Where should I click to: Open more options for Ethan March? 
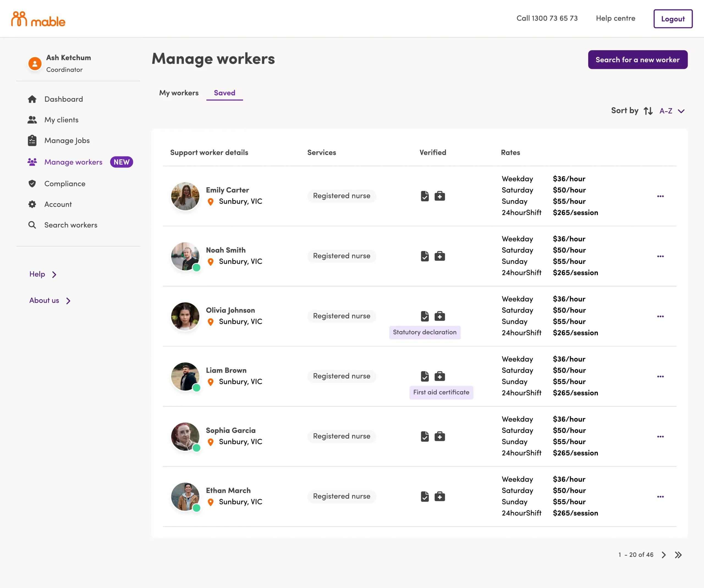661,496
